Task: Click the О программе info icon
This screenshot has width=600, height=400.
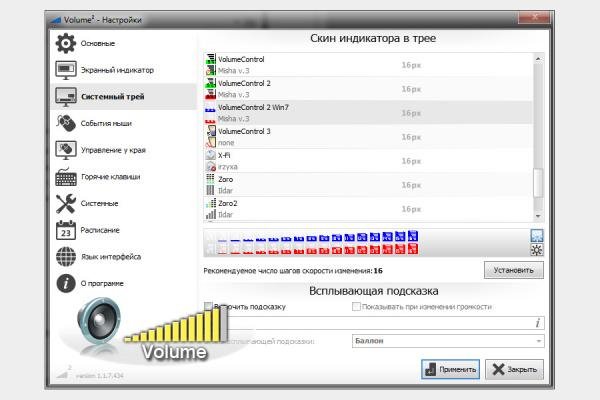Action: click(66, 283)
